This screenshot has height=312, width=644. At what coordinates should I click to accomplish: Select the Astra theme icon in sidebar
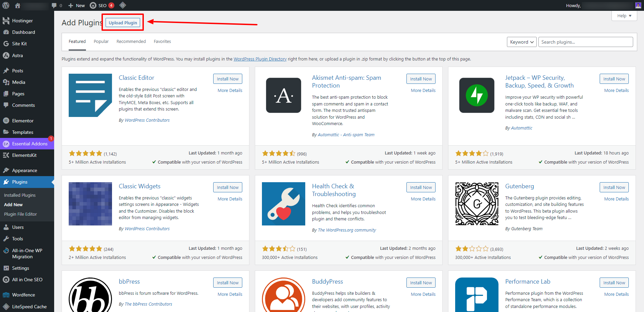pos(6,55)
